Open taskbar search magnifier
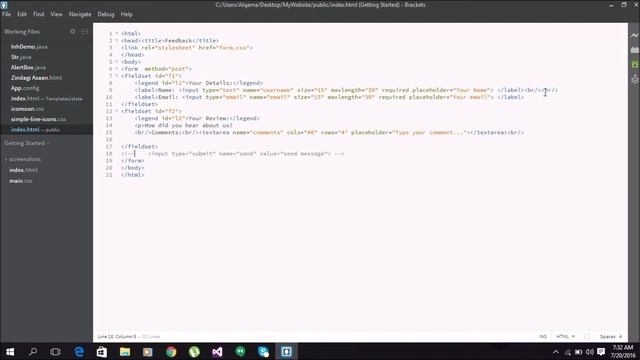 pos(33,351)
